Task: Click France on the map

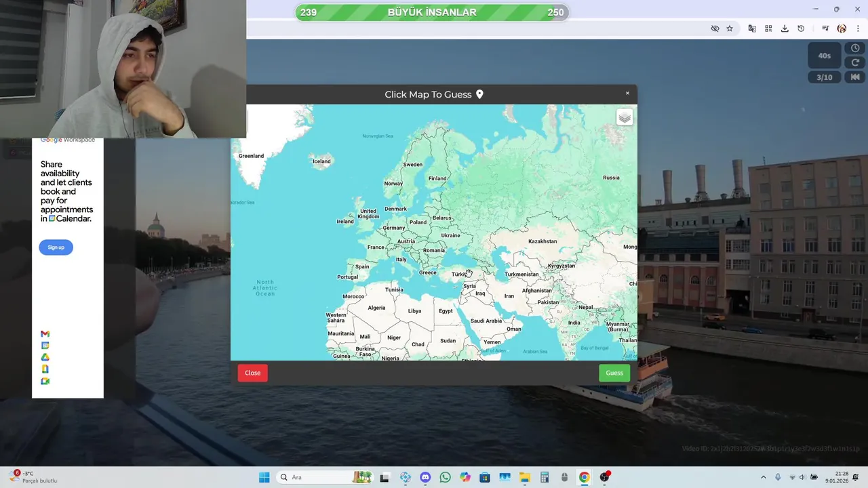Action: [376, 247]
